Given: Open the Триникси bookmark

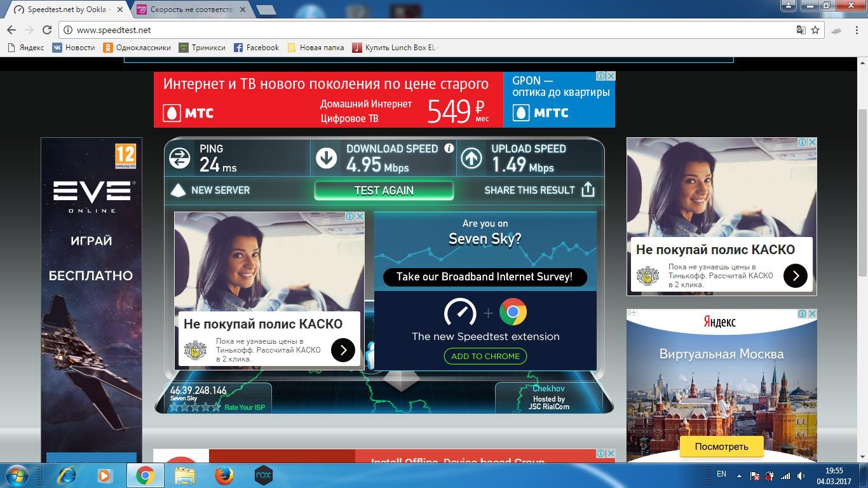Looking at the screenshot, I should 202,48.
